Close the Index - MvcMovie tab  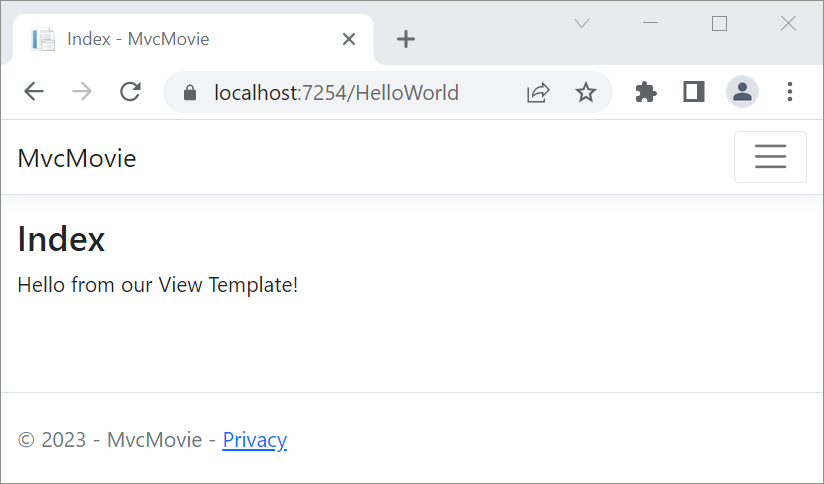[349, 39]
